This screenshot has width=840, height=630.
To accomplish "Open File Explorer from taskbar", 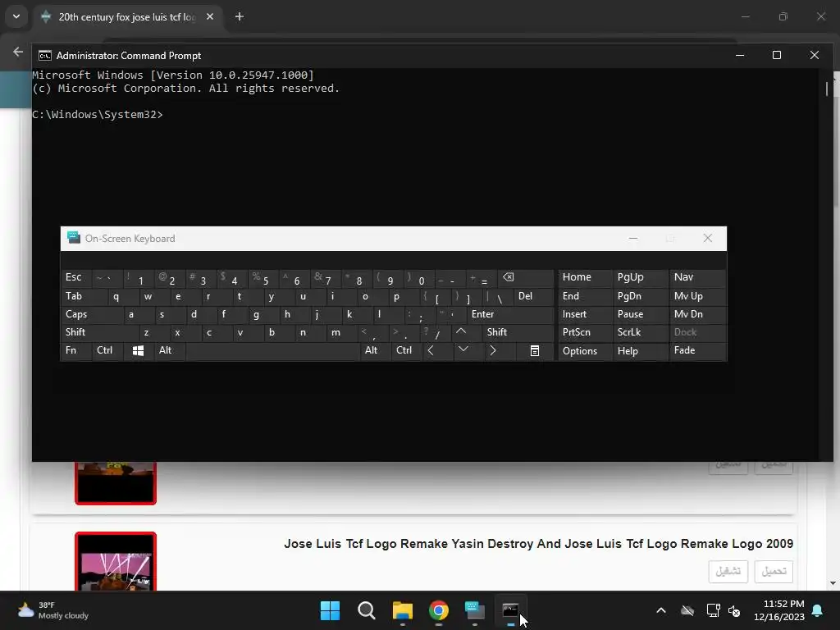I will (402, 610).
